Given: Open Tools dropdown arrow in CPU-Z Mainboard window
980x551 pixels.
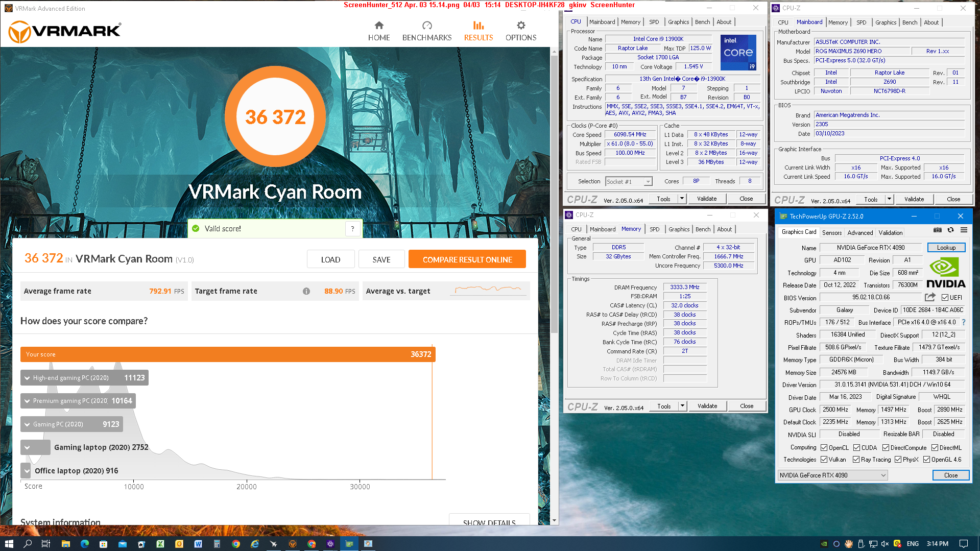Looking at the screenshot, I should coord(889,199).
